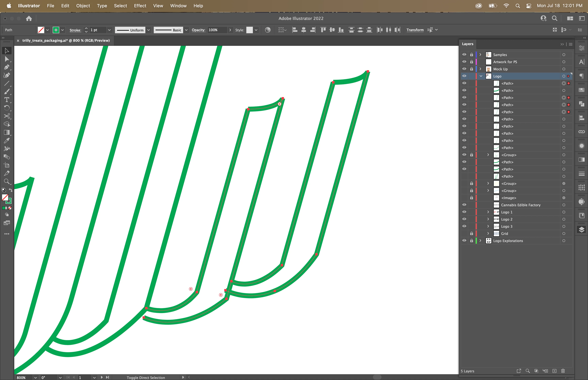Hide the Samples layer

point(464,55)
